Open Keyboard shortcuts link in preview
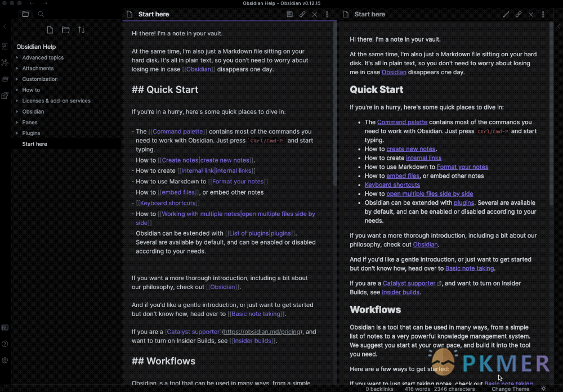The height and width of the screenshot is (392, 563). point(392,184)
